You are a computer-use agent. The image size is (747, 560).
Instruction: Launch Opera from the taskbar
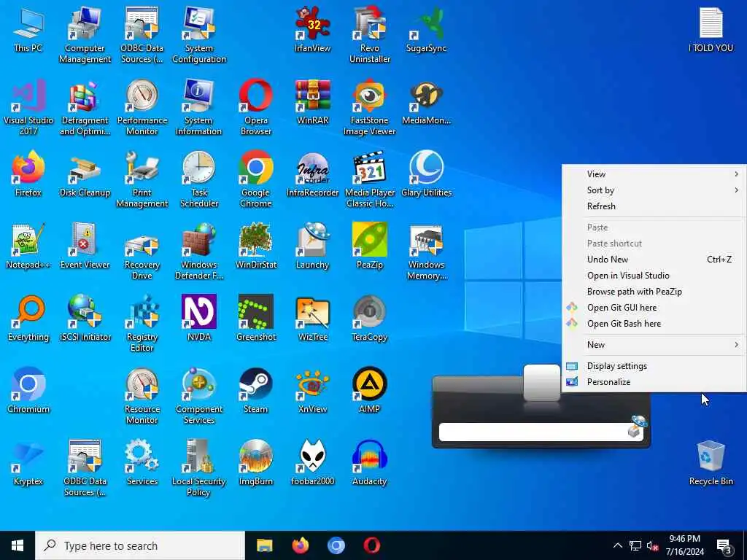click(371, 545)
